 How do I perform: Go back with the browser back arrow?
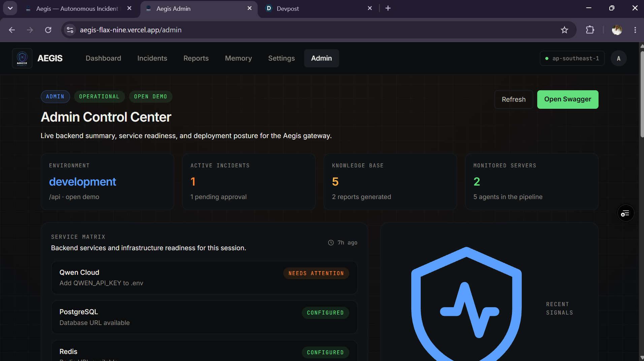pos(12,30)
